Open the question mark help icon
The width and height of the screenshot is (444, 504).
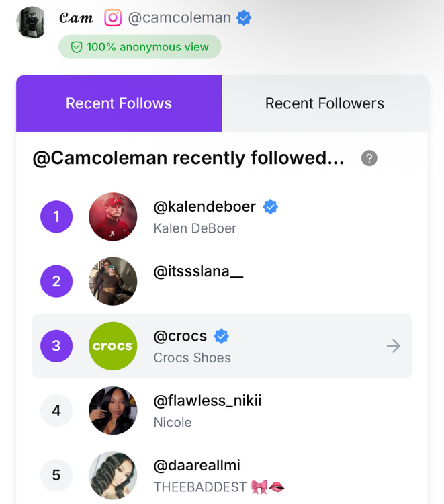coord(369,158)
